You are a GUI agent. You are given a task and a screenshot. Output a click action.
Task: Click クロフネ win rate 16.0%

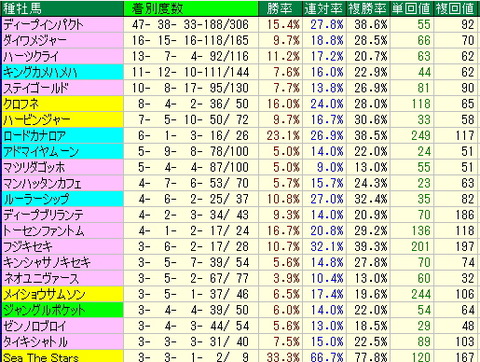coord(283,104)
